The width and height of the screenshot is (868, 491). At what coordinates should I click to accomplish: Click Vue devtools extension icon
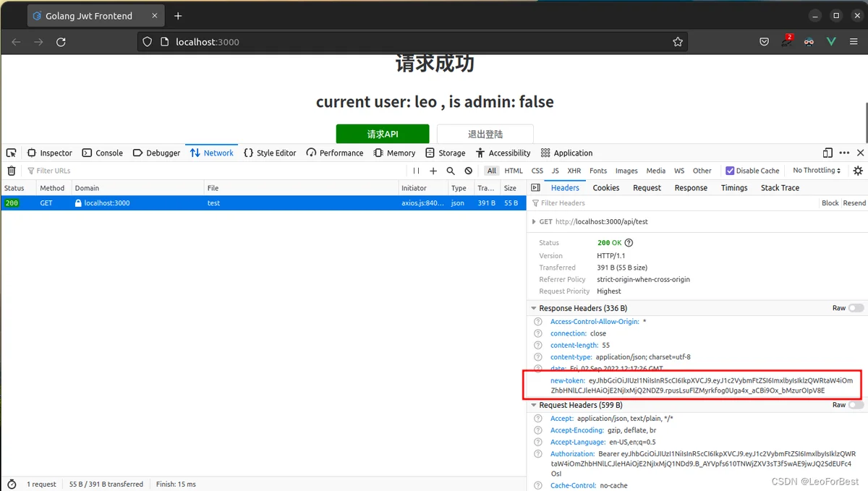click(832, 42)
